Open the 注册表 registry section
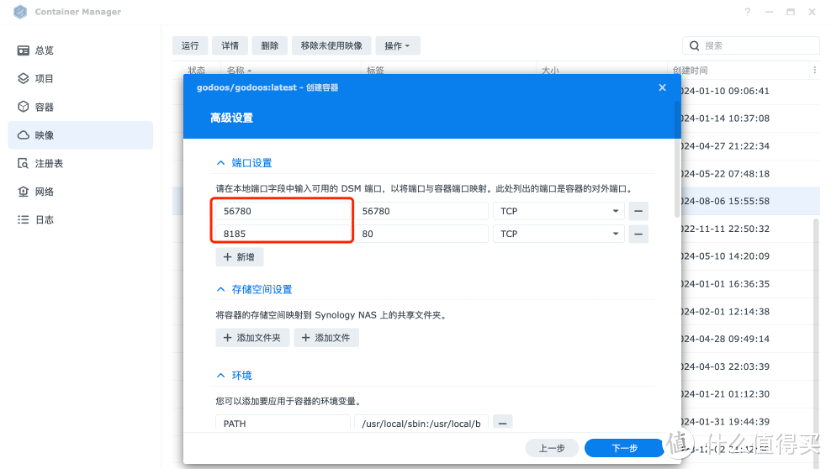The height and width of the screenshot is (470, 832). click(x=81, y=163)
